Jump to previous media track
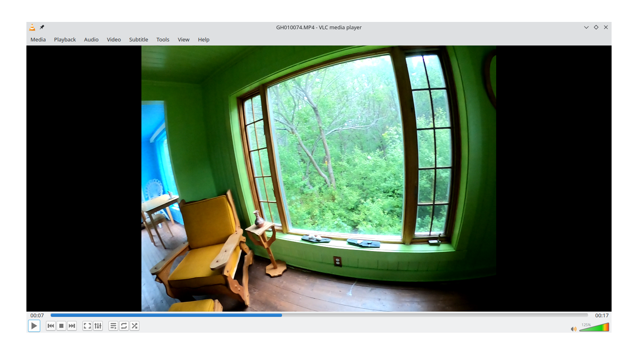Screen dimensions: 638x364 pyautogui.click(x=51, y=326)
